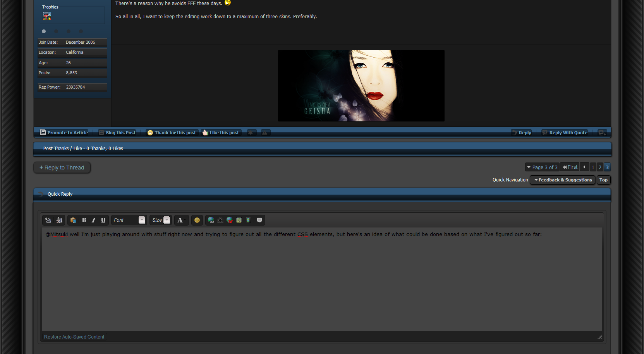
Task: Jump to First page of thread
Action: (x=570, y=167)
